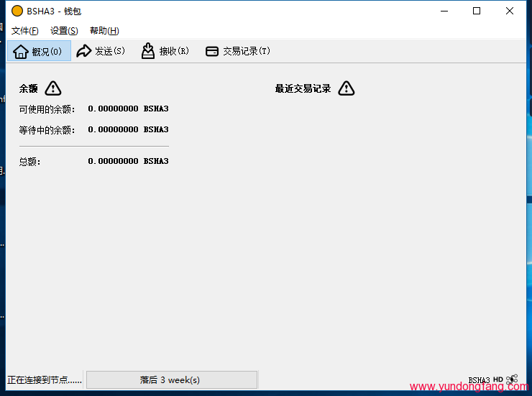
Task: Open the Receive (接收) tab
Action: (165, 51)
